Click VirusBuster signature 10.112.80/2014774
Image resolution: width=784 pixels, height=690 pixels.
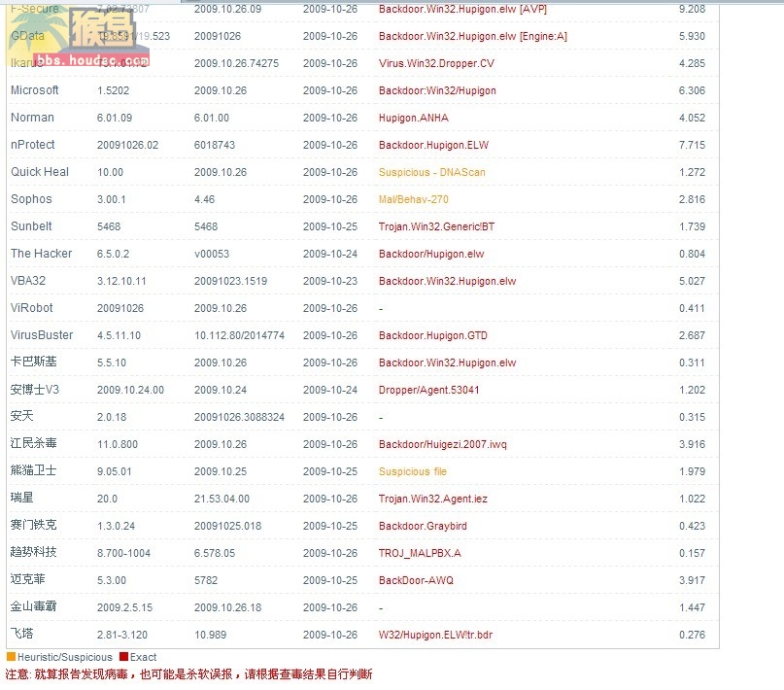pos(239,335)
